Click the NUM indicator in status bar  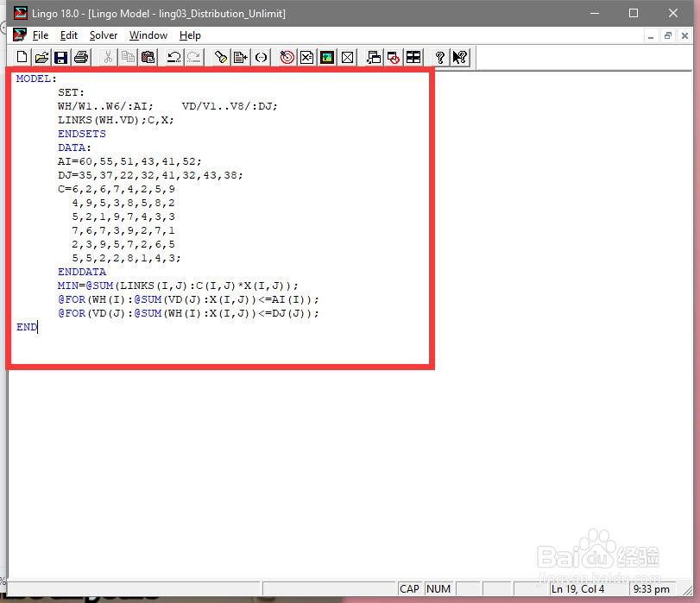tap(438, 588)
